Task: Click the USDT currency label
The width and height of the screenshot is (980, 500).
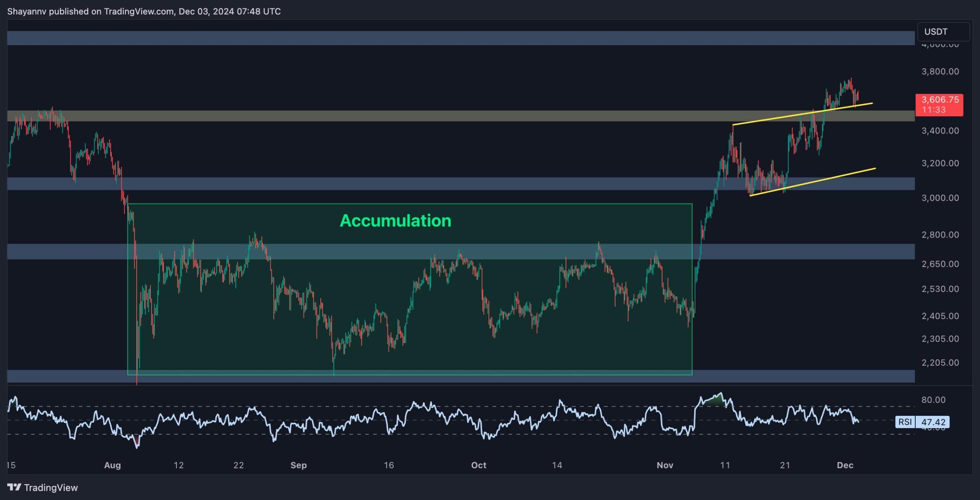Action: click(935, 32)
